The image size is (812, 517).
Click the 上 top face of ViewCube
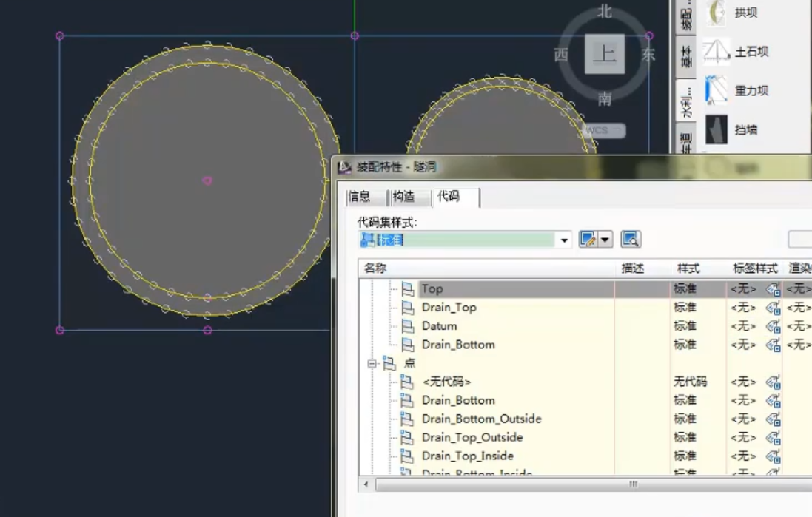click(x=605, y=54)
